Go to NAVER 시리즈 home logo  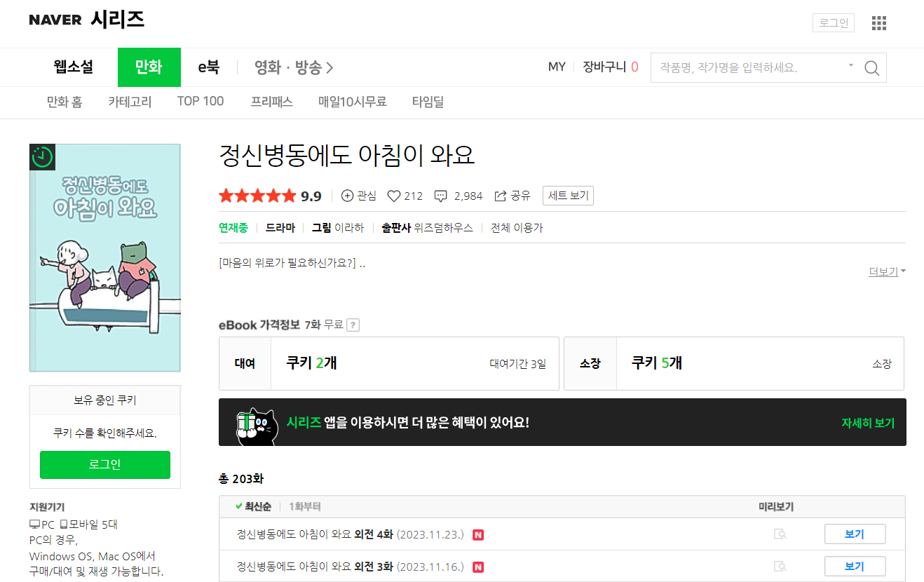87,20
